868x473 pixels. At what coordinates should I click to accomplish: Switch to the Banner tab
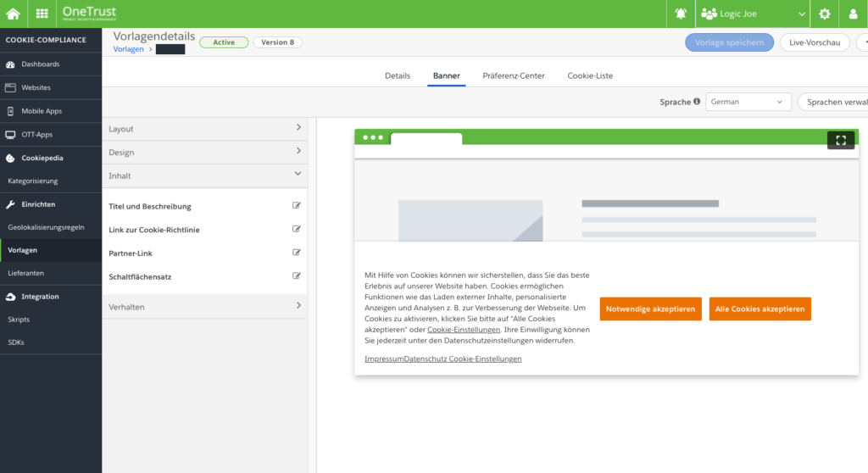pos(446,76)
